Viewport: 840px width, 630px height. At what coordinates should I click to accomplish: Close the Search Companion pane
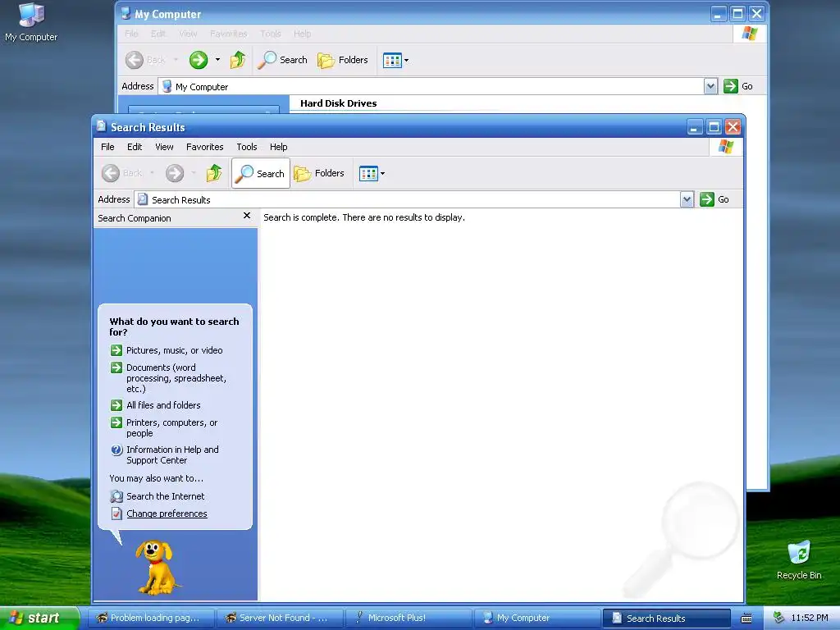pos(246,216)
